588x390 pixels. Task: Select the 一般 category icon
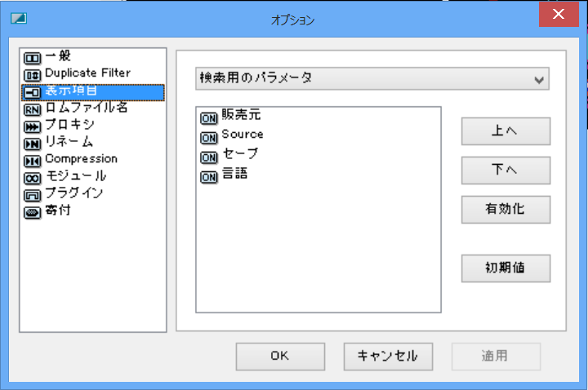coord(32,59)
